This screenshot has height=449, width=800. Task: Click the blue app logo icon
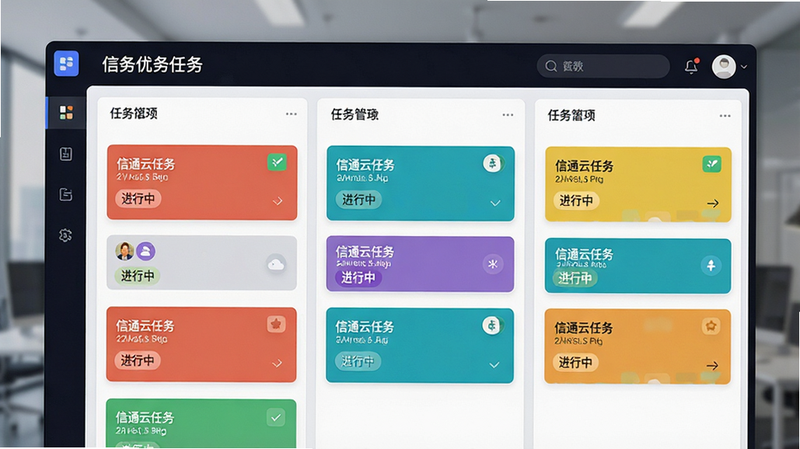tap(66, 64)
